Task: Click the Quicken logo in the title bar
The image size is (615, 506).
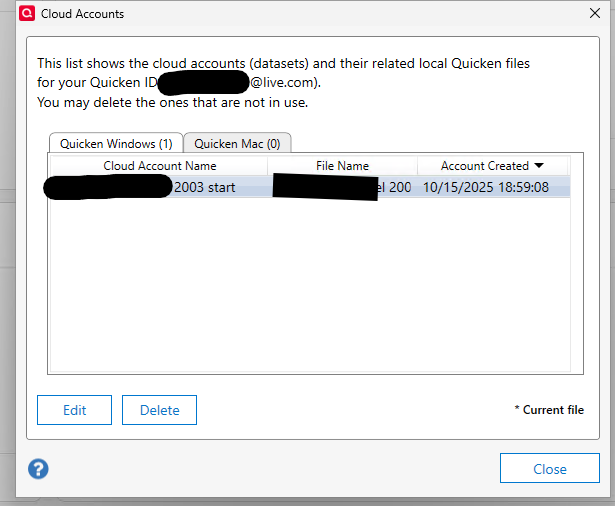Action: (x=27, y=13)
